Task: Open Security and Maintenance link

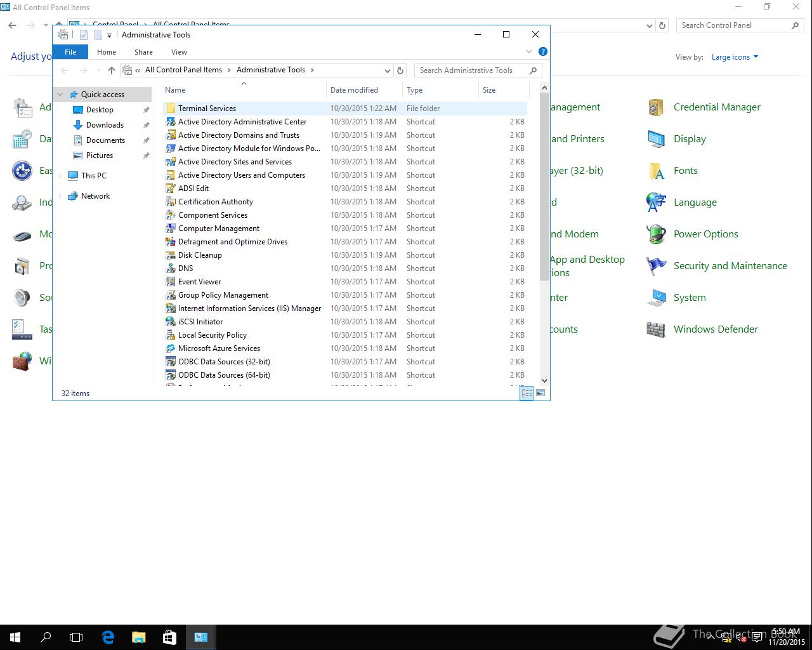Action: pos(730,266)
